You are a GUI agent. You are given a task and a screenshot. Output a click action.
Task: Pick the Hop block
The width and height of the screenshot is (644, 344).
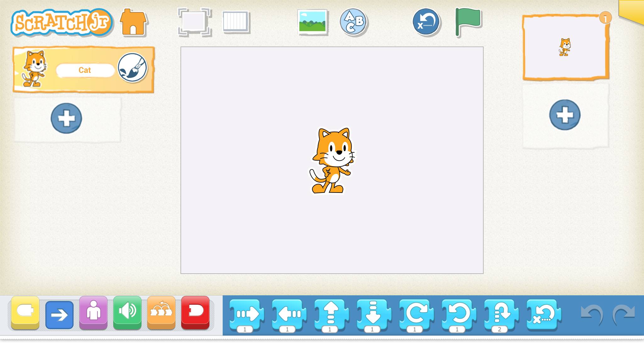coord(502,314)
